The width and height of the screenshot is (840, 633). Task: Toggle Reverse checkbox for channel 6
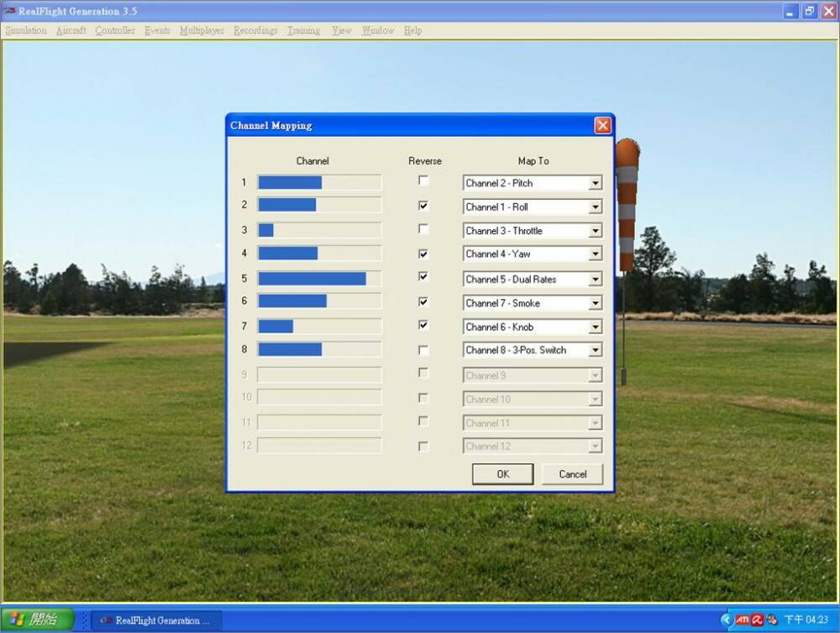(423, 302)
